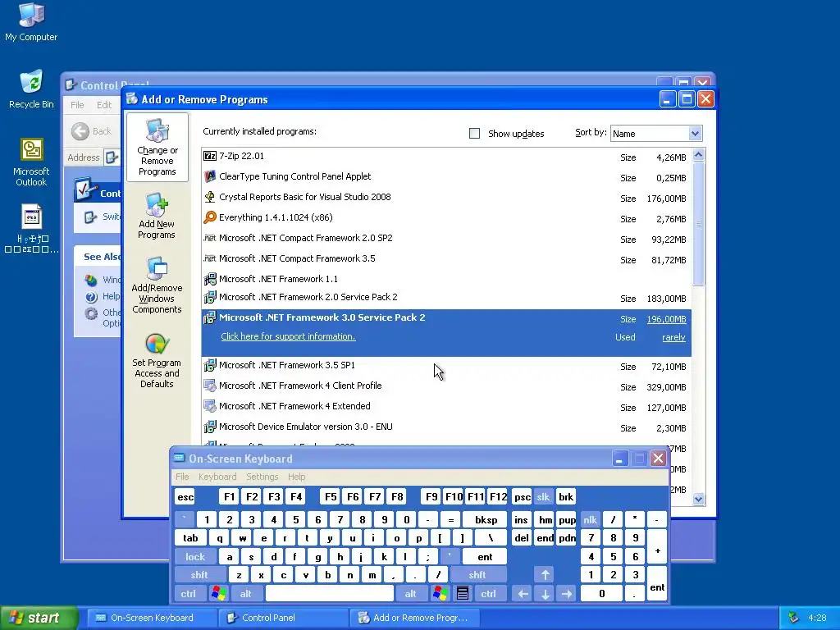Image resolution: width=840 pixels, height=630 pixels.
Task: Click the up arrow key on On-Screen Keyboard
Action: pyautogui.click(x=545, y=575)
